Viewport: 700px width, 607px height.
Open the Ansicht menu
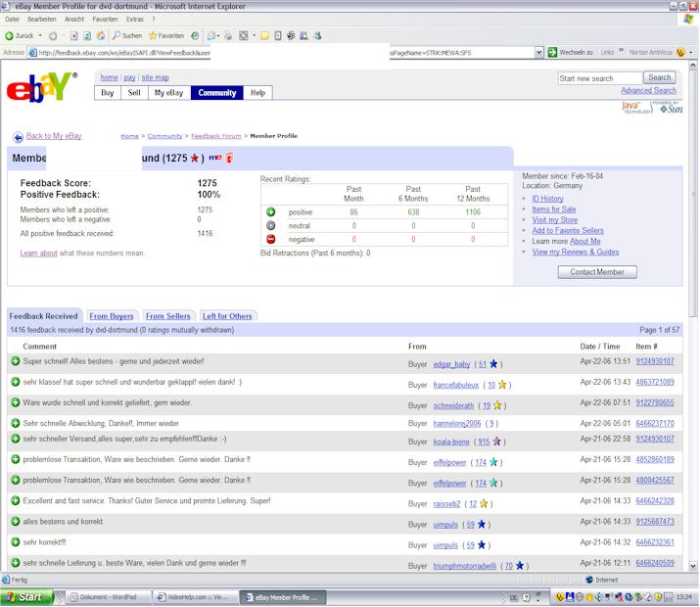[74, 20]
